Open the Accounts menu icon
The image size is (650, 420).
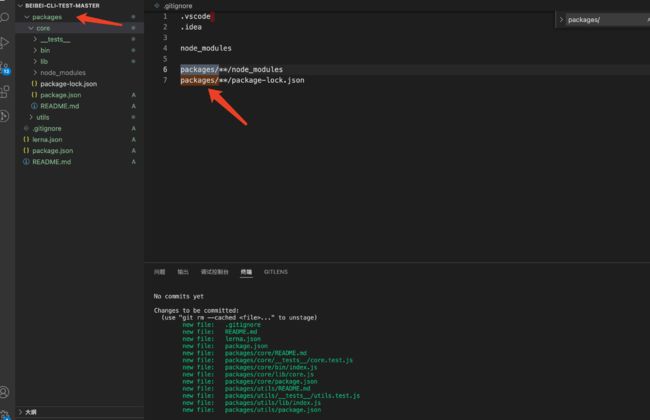(5, 392)
